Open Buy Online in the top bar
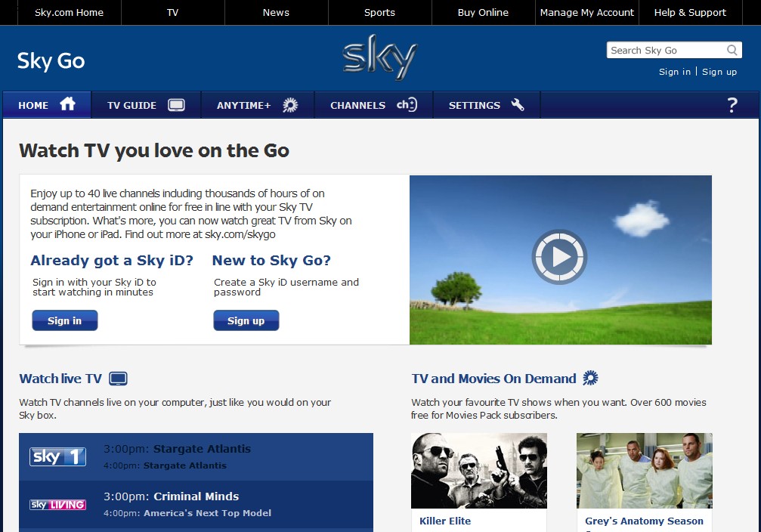 click(x=484, y=13)
